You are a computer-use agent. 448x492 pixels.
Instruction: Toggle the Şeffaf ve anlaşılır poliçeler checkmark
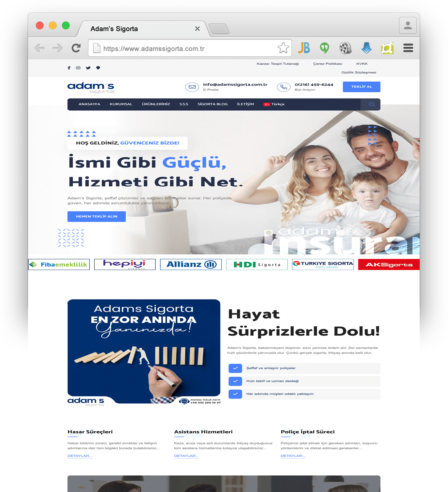coord(235,368)
